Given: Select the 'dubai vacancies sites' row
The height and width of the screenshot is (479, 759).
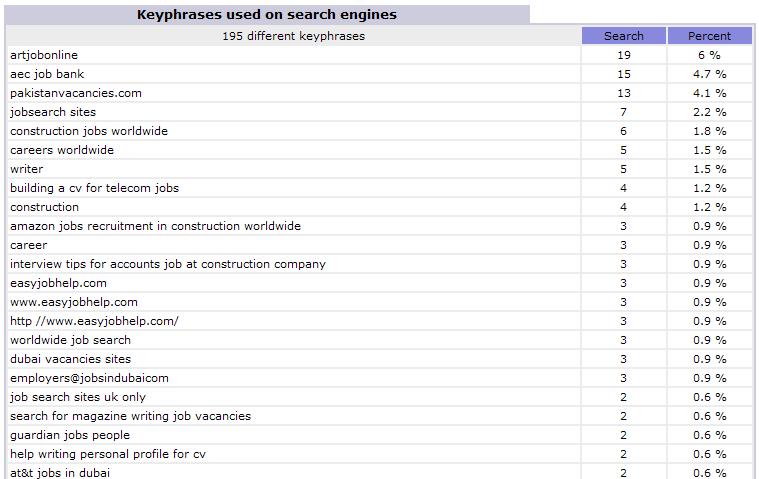Looking at the screenshot, I should (70, 359).
